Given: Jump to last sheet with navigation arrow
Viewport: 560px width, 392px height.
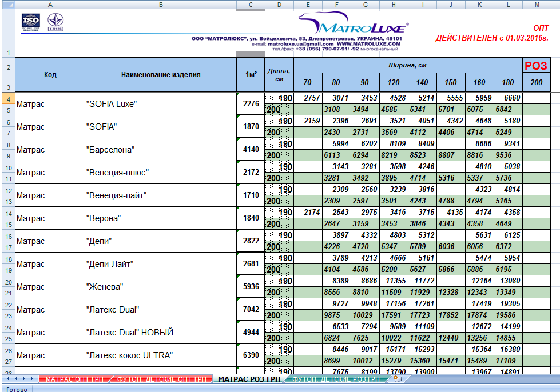Looking at the screenshot, I should pyautogui.click(x=33, y=379).
